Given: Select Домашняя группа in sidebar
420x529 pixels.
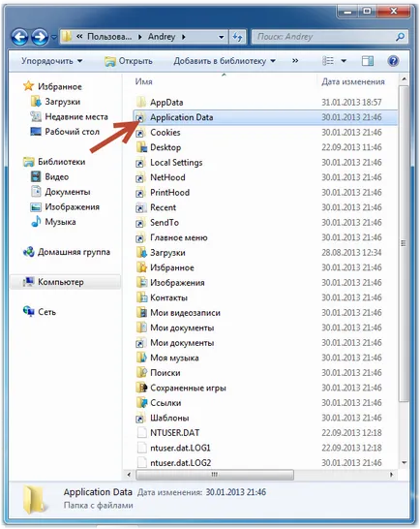Looking at the screenshot, I should coord(74,252).
